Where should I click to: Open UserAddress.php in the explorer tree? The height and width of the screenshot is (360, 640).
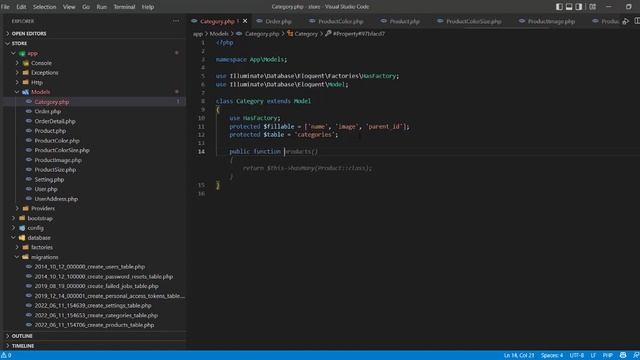93,199
